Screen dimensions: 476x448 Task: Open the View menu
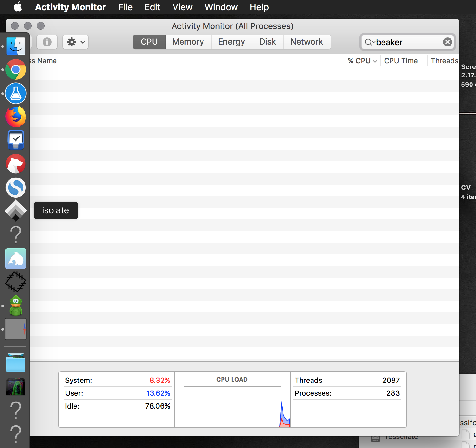(182, 7)
